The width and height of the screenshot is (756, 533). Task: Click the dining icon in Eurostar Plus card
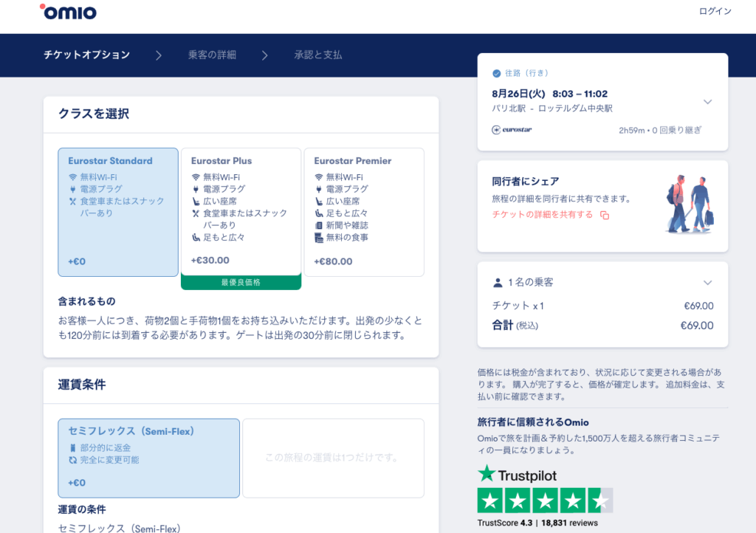(196, 213)
